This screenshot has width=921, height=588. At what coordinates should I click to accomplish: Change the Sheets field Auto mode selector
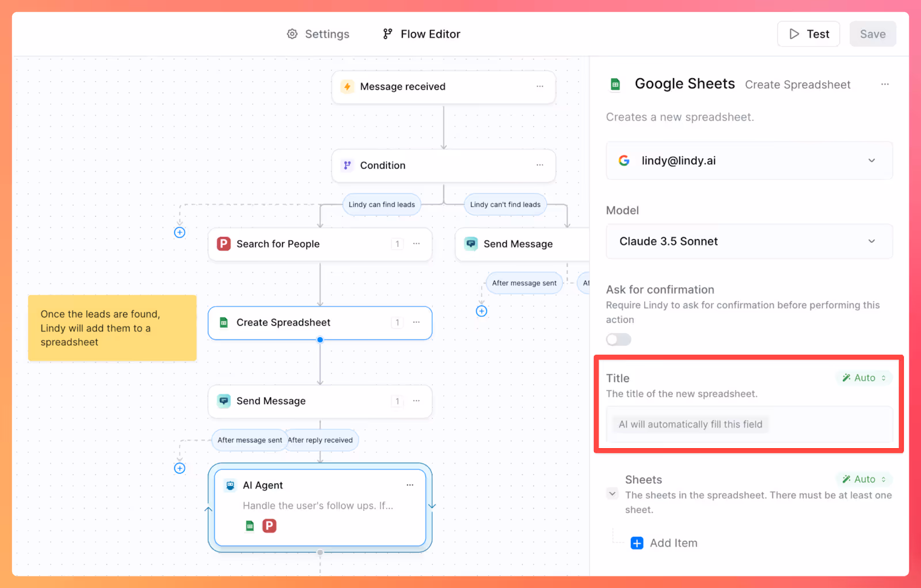(x=864, y=479)
